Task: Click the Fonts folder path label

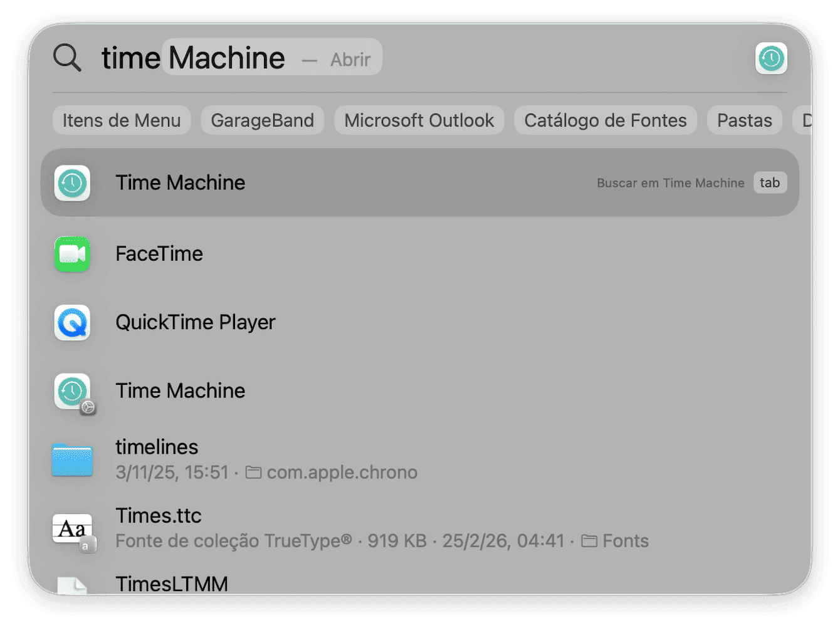Action: pyautogui.click(x=616, y=541)
